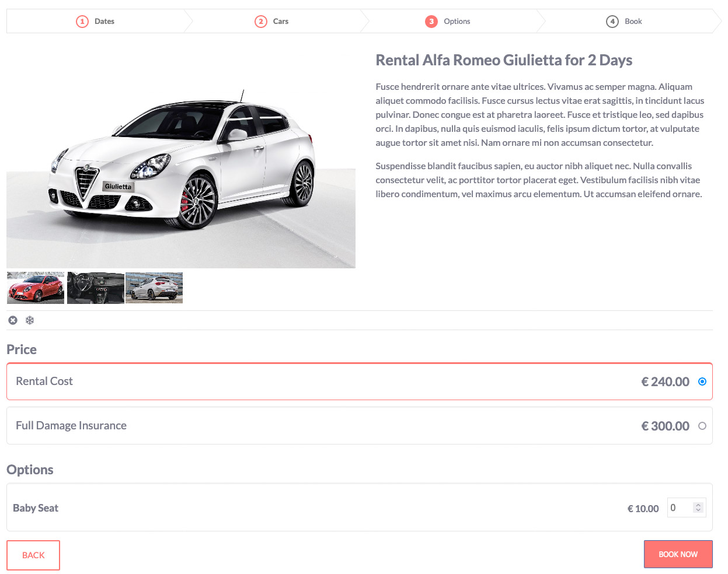Select the Full Damage Insurance radio button
Screen dimensions: 728x574
[x=702, y=426]
